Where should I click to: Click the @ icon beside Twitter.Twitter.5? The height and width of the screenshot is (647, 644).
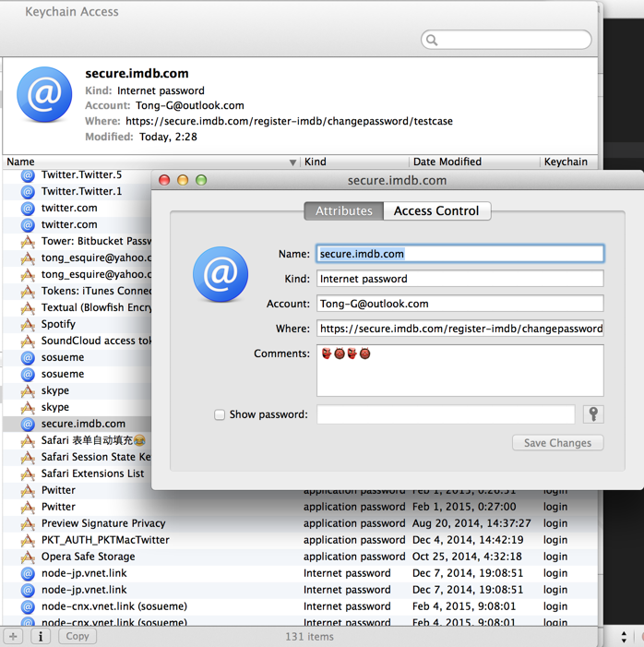click(x=28, y=175)
